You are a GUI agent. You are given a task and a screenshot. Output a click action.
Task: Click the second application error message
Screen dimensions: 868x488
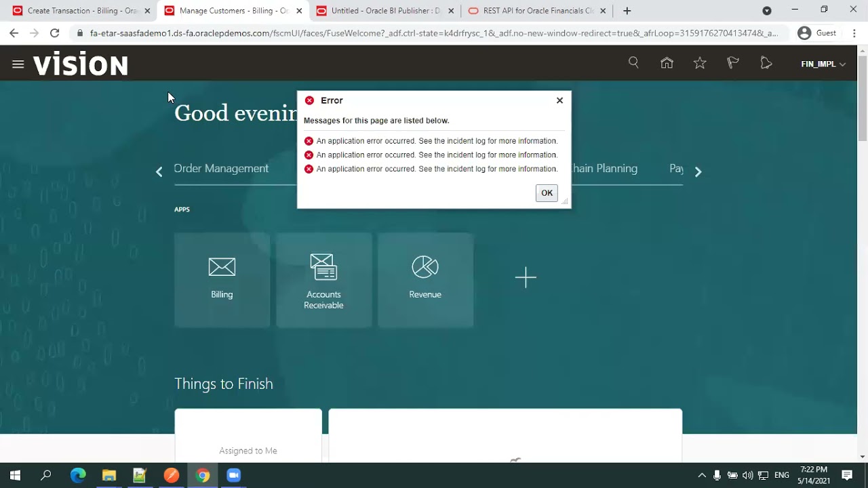pyautogui.click(x=437, y=155)
